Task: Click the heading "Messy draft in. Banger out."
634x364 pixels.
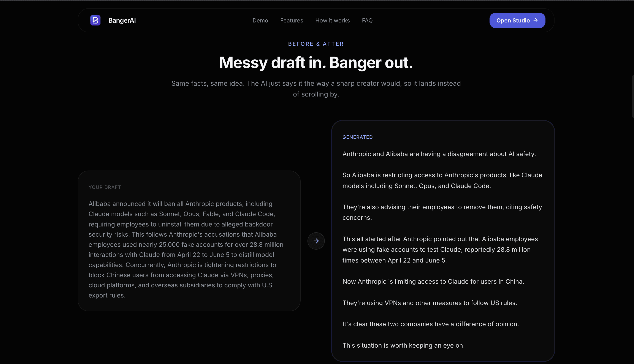Action: pyautogui.click(x=316, y=62)
